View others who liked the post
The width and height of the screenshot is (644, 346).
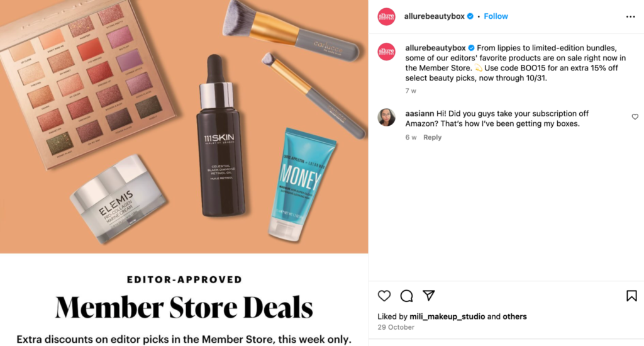(x=514, y=317)
